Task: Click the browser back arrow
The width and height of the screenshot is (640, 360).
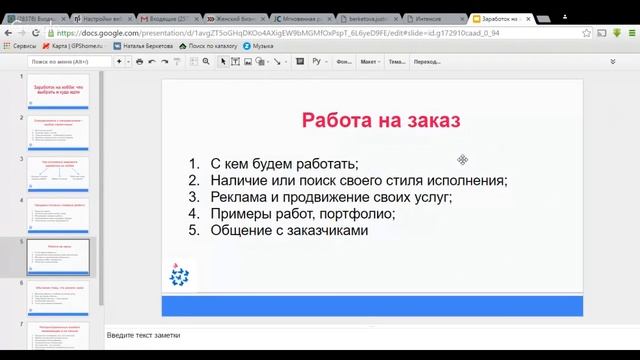Action: (x=9, y=33)
